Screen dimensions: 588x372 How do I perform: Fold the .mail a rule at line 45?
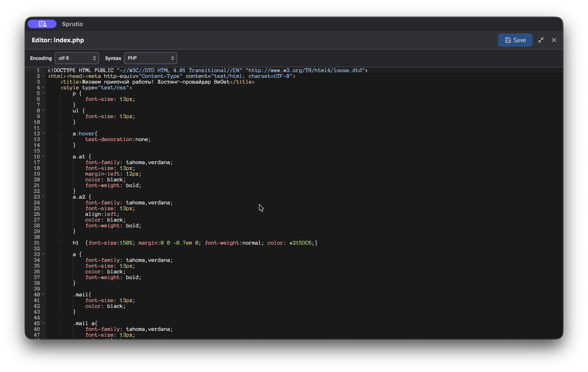coord(43,323)
